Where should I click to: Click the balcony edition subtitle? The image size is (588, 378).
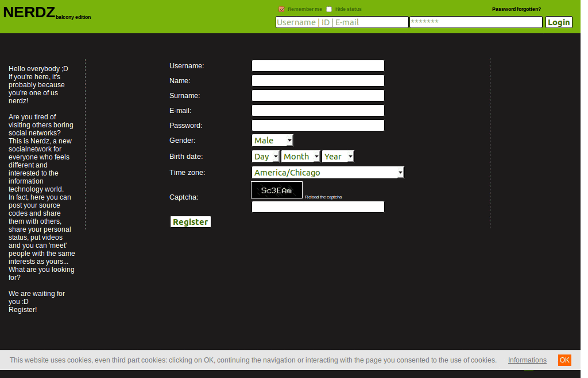coord(73,17)
